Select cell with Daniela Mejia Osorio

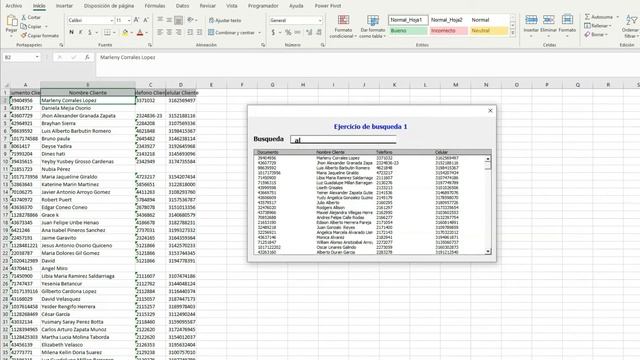point(88,108)
